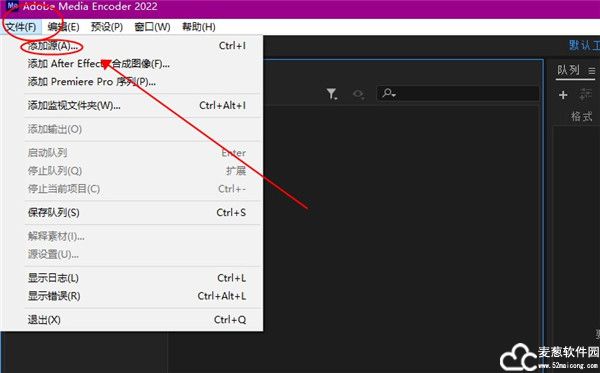
Task: Toggle the eye visibility icon beside filter
Action: tap(359, 94)
